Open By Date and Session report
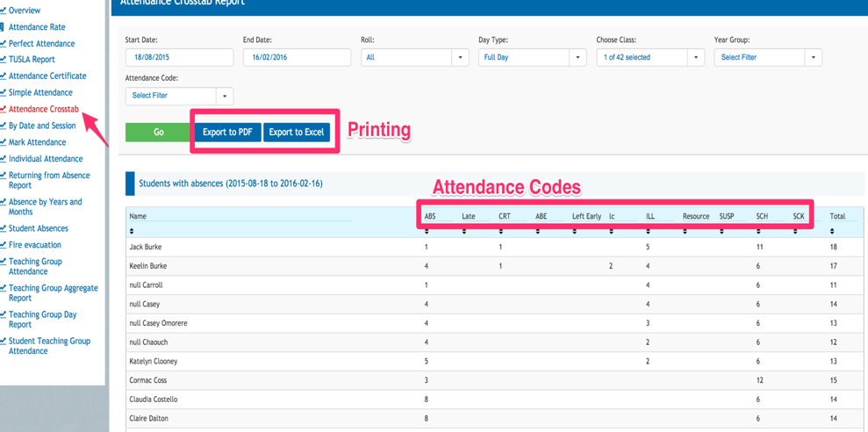868x432 pixels. [42, 126]
